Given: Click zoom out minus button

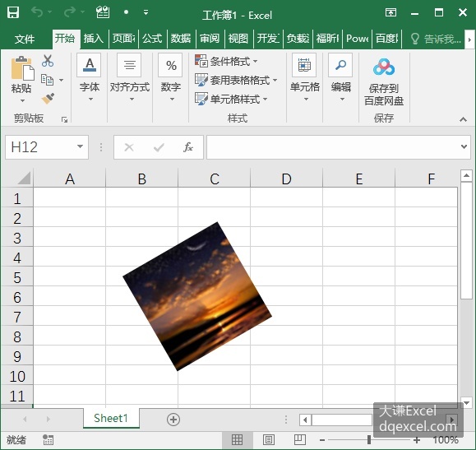Looking at the screenshot, I should point(322,440).
